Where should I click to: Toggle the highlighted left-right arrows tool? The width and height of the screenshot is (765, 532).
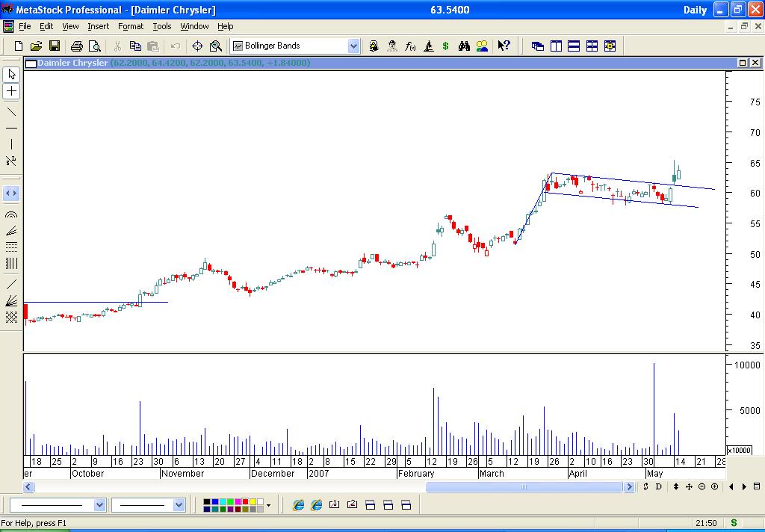(x=12, y=194)
